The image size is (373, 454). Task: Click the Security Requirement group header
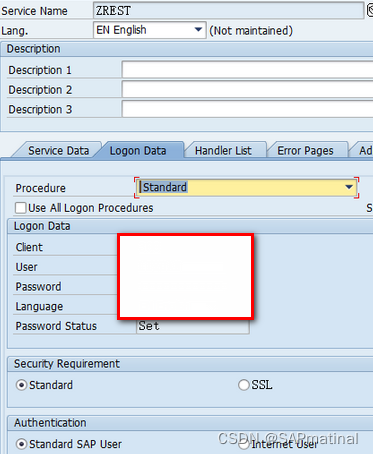(x=67, y=364)
